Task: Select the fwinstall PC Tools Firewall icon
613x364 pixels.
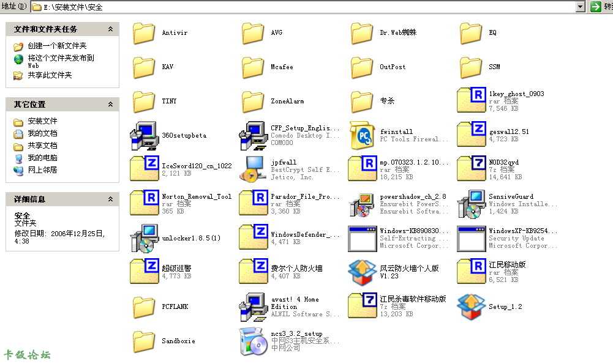Action: (362, 135)
